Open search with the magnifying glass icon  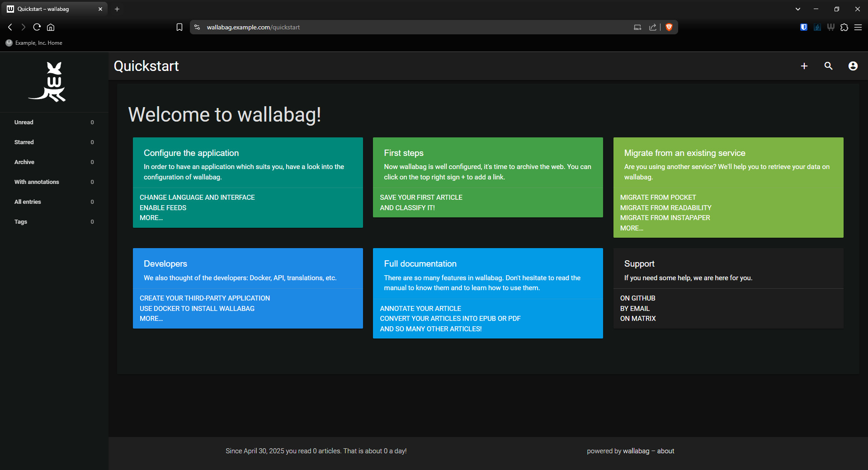(828, 66)
